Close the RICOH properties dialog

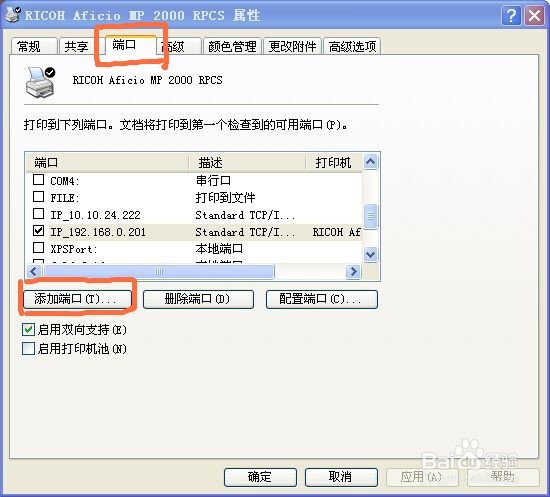pos(534,16)
